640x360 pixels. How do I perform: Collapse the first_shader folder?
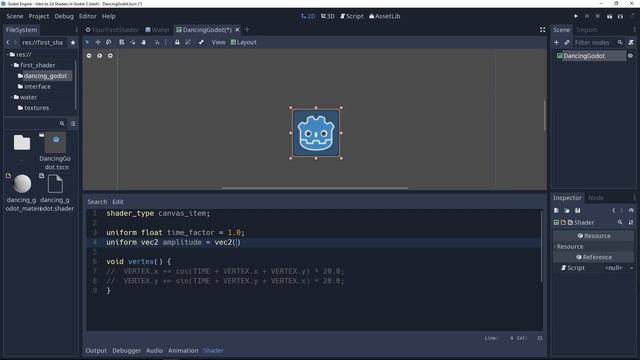[x=11, y=65]
